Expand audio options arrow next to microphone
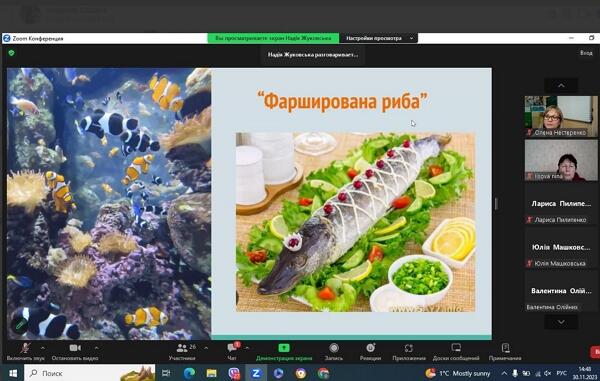 42,348
